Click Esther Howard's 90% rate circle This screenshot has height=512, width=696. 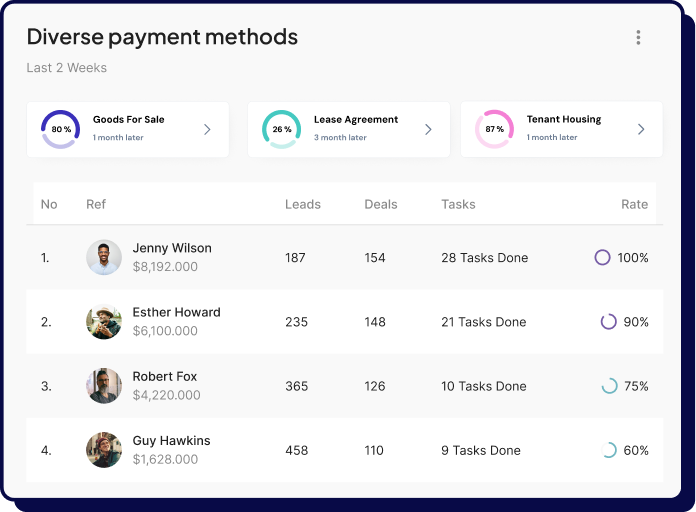pyautogui.click(x=608, y=322)
